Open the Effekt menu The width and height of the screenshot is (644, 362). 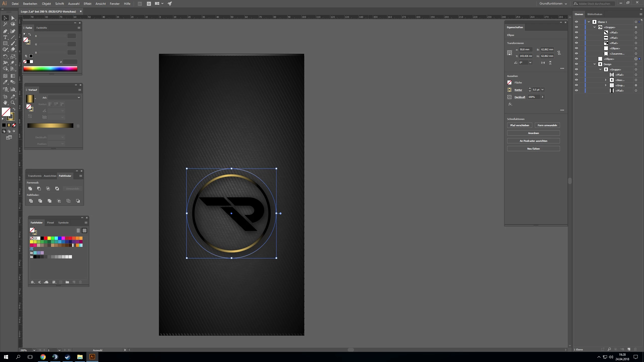click(87, 4)
